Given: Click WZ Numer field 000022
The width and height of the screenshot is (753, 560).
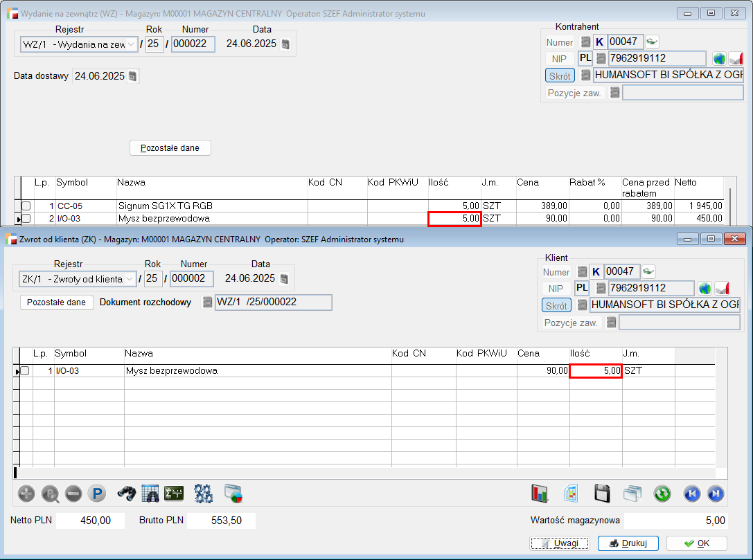Looking at the screenshot, I should click(x=193, y=44).
